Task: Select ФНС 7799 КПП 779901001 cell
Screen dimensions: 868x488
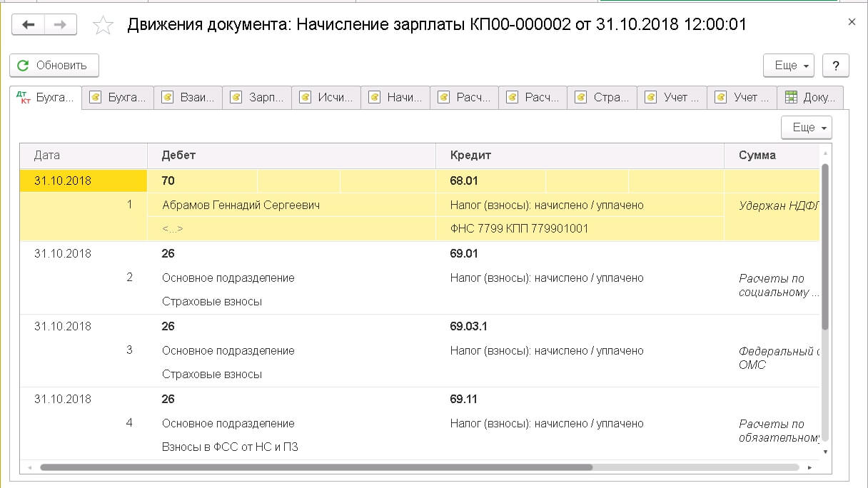Action: pyautogui.click(x=580, y=229)
